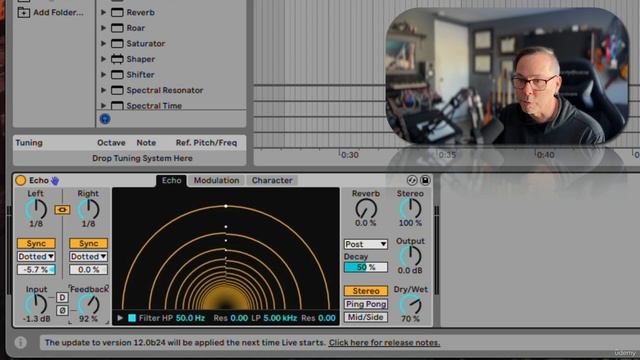The height and width of the screenshot is (360, 640).
Task: Click the Add Folder icon
Action: point(24,12)
